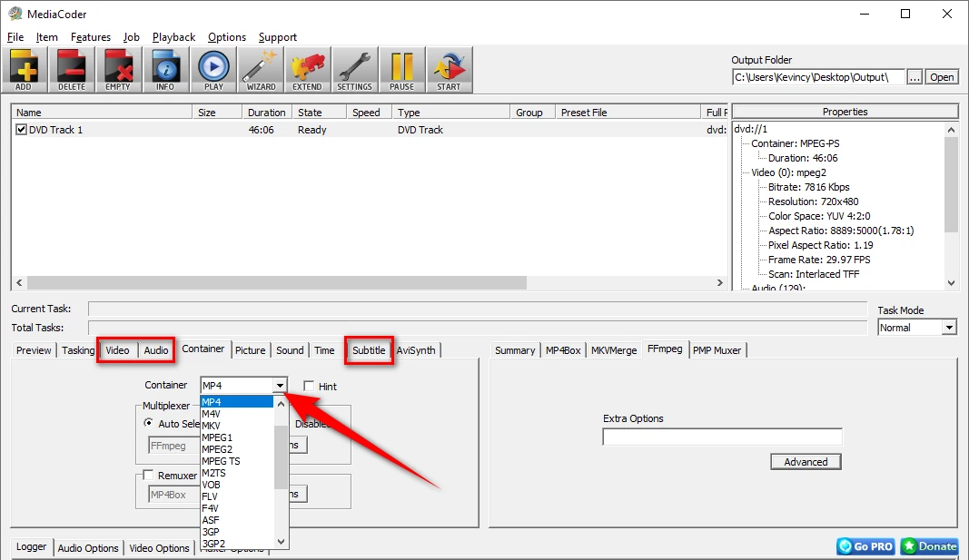Open the Task Mode dropdown
The width and height of the screenshot is (969, 560).
coord(949,328)
